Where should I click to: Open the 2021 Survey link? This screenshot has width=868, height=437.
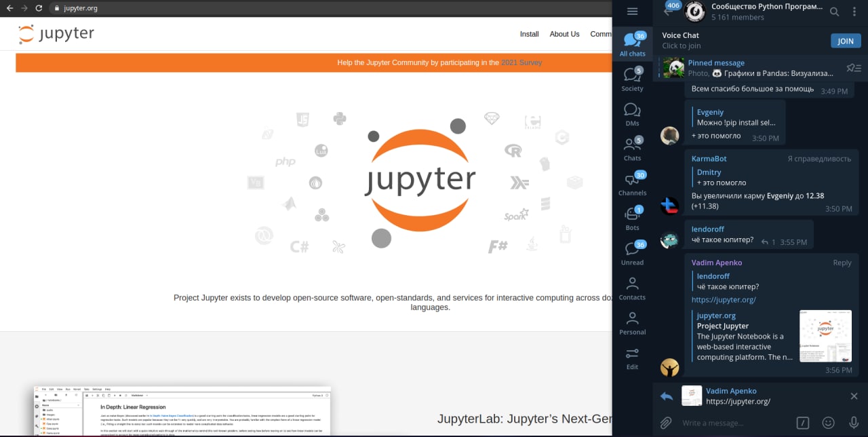click(521, 62)
